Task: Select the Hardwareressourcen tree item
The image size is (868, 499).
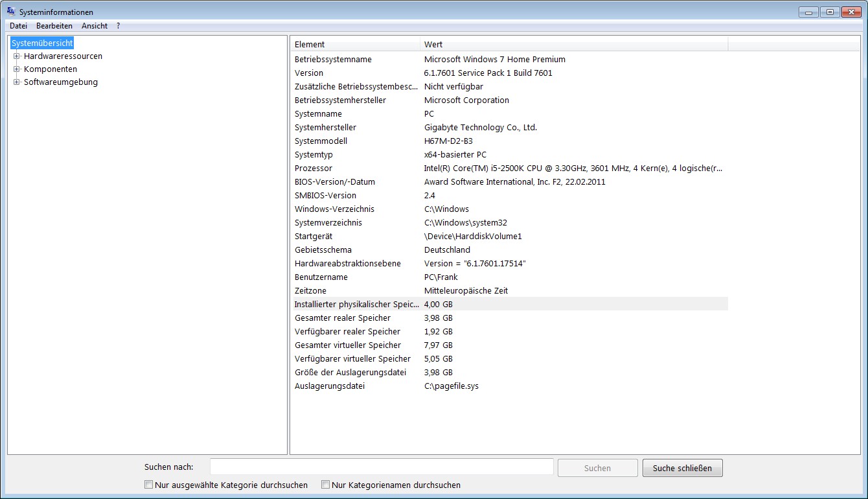Action: tap(63, 56)
